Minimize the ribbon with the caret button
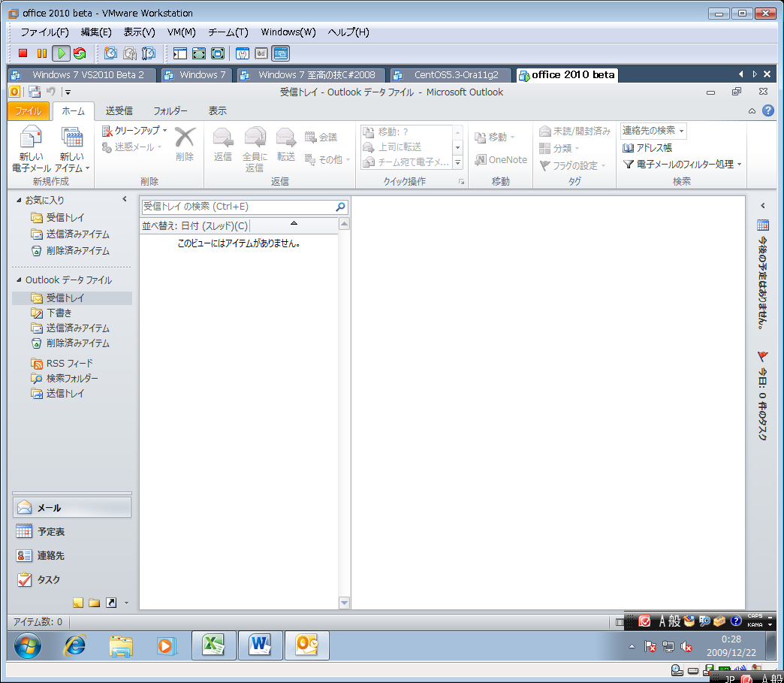The height and width of the screenshot is (683, 784). [752, 111]
